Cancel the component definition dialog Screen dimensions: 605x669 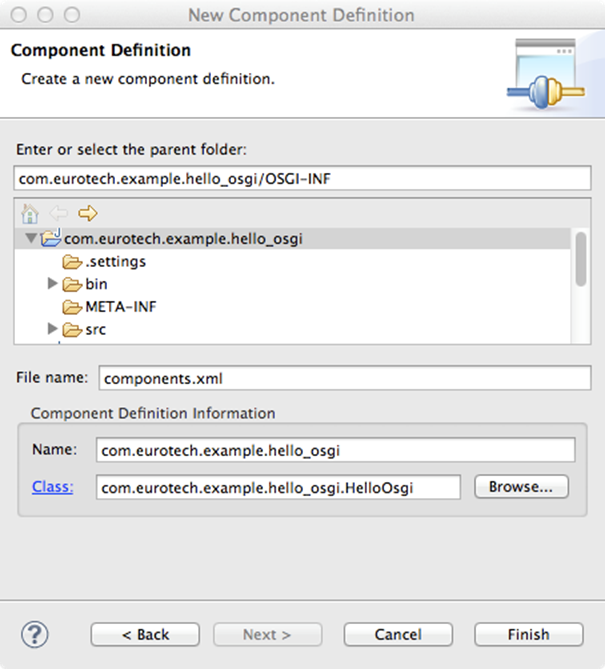tap(398, 634)
